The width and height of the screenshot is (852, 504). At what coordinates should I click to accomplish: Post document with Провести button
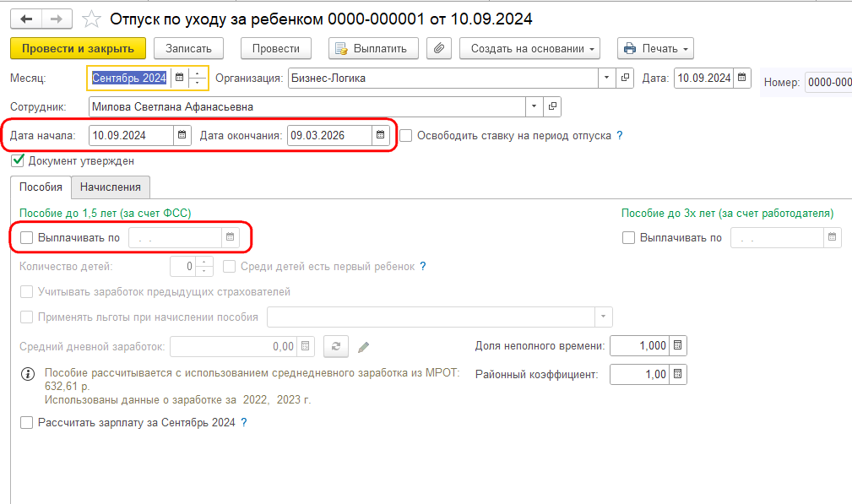[x=276, y=48]
